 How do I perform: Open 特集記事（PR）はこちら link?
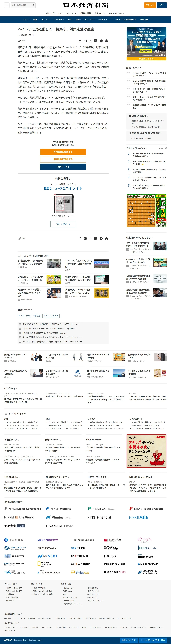(x=139, y=238)
